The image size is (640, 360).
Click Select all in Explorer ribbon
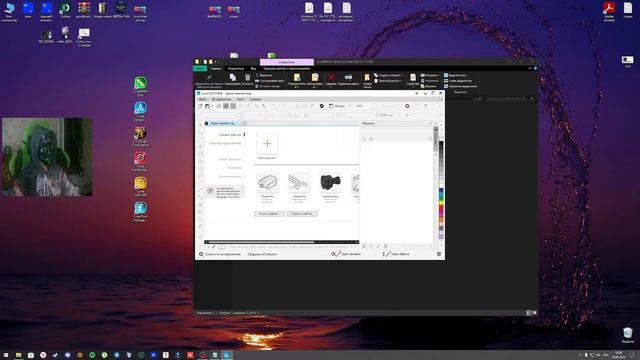(455, 76)
